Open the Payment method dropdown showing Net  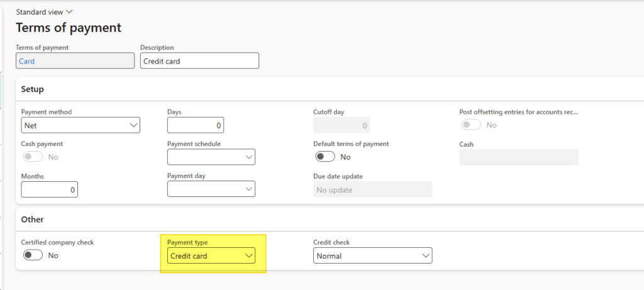click(80, 125)
